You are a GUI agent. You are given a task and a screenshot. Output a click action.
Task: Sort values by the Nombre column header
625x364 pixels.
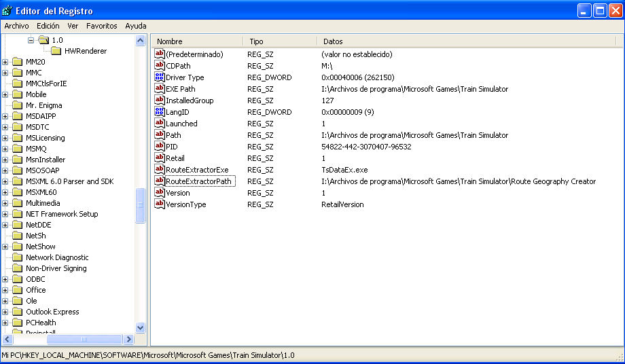click(x=197, y=41)
